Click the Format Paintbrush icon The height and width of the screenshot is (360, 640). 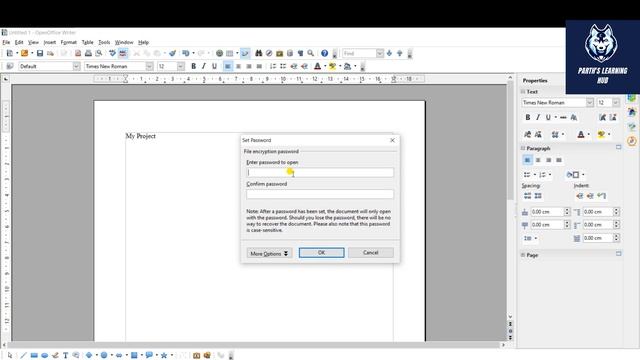coord(173,53)
